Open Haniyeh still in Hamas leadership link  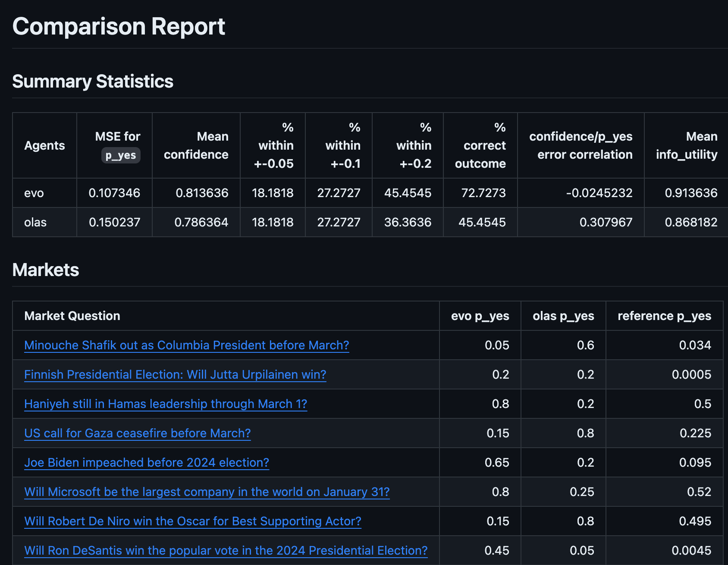click(x=166, y=404)
